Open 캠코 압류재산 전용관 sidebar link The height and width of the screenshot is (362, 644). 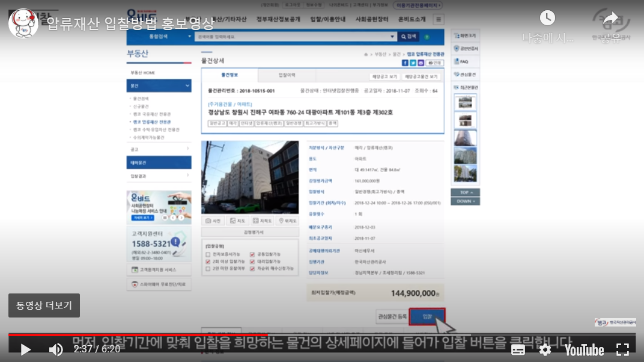click(x=152, y=122)
